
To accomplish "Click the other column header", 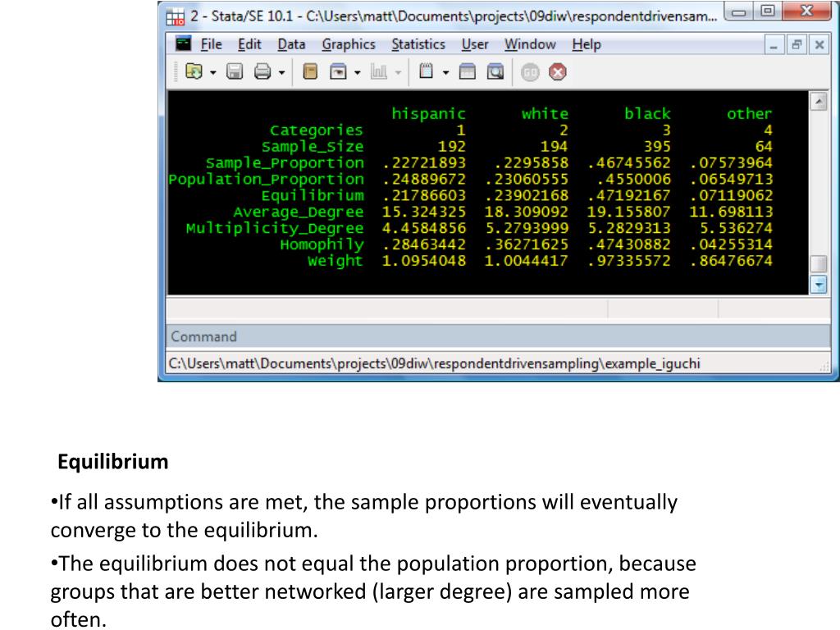I will coord(750,113).
